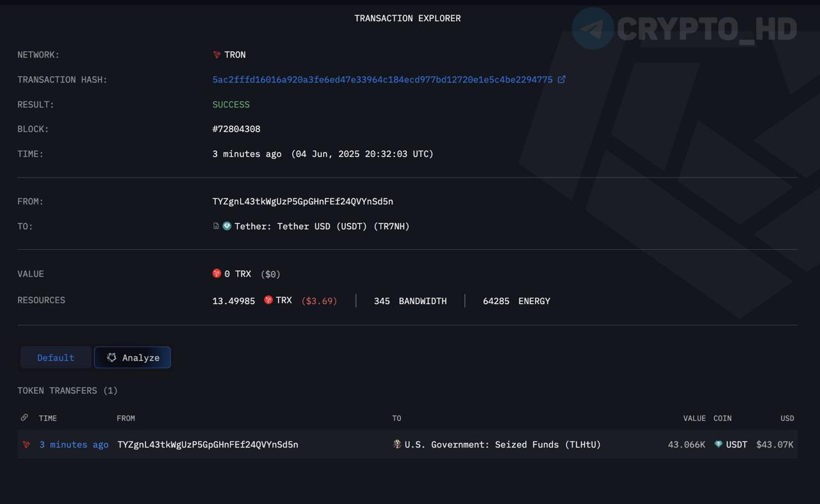Click the TIME column header
820x504 pixels.
[48, 418]
